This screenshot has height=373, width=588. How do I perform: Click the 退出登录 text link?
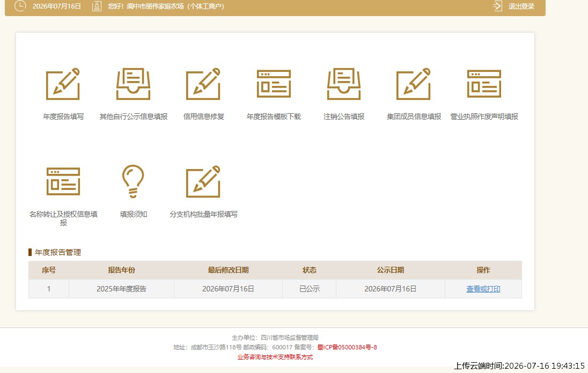[521, 6]
